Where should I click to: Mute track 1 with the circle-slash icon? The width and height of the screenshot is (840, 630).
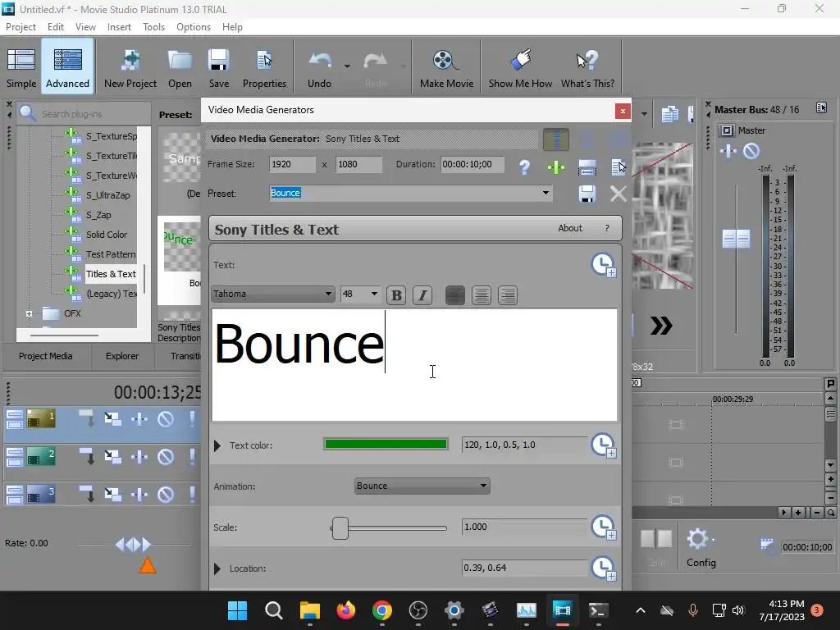point(166,419)
